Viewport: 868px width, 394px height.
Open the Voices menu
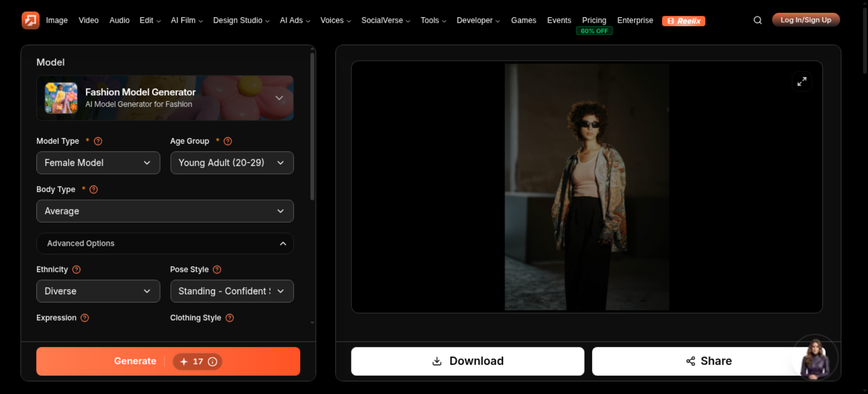[335, 20]
